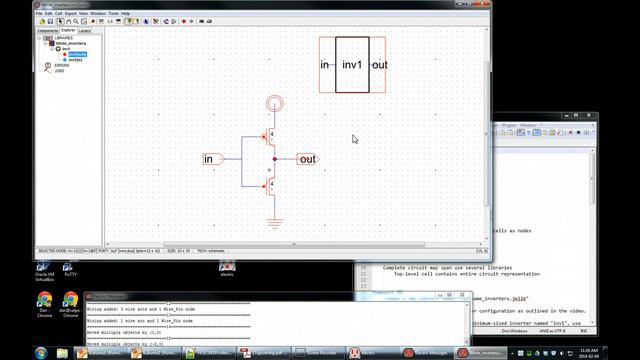Viewport: 640px width, 360px height.
Task: Open Oracle VM VirtualBox desktop icon
Action: [x=44, y=271]
